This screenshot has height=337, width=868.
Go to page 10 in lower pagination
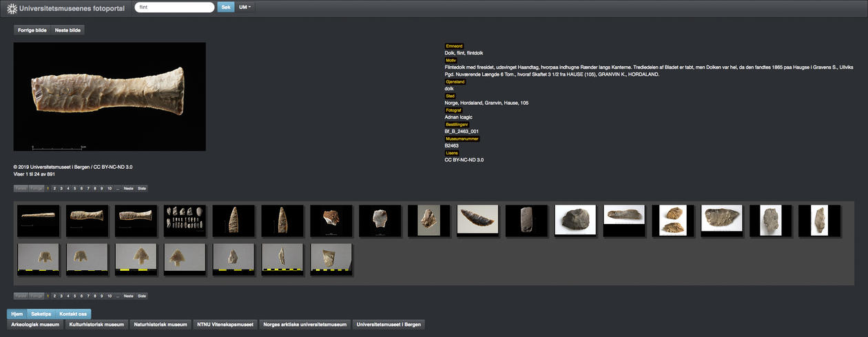[x=109, y=296]
